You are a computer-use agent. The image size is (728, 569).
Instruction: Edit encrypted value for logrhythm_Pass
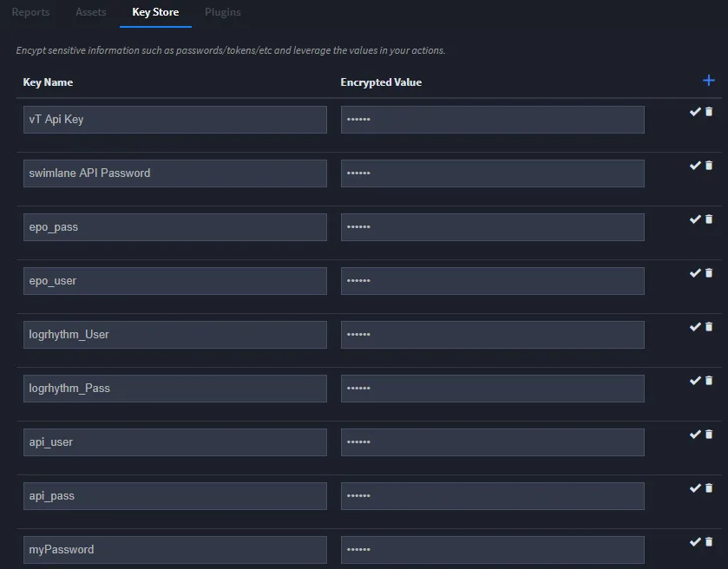493,389
